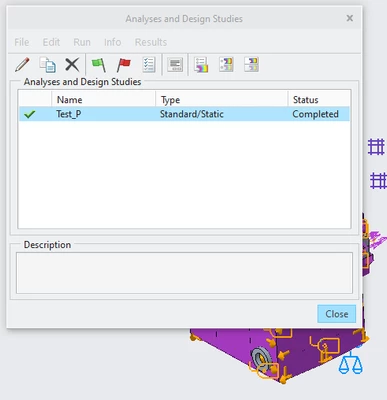Copy the selected study with copy icon
Screen dimensions: 387x400
point(47,65)
